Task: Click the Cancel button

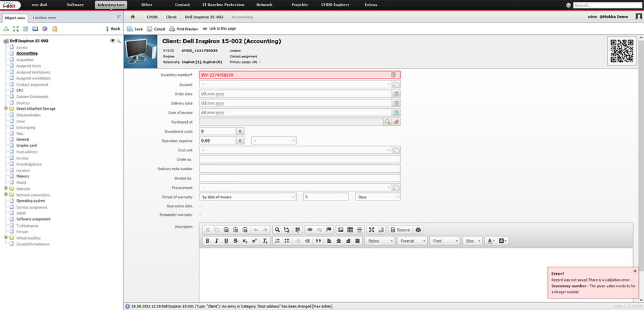Action: (156, 29)
